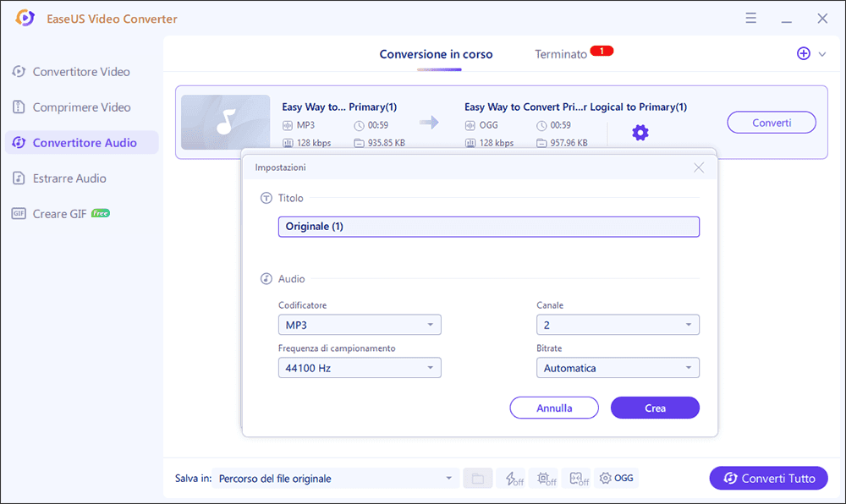Viewport: 846px width, 504px height.
Task: Open Comprimere Video in the sidebar
Action: 81,107
